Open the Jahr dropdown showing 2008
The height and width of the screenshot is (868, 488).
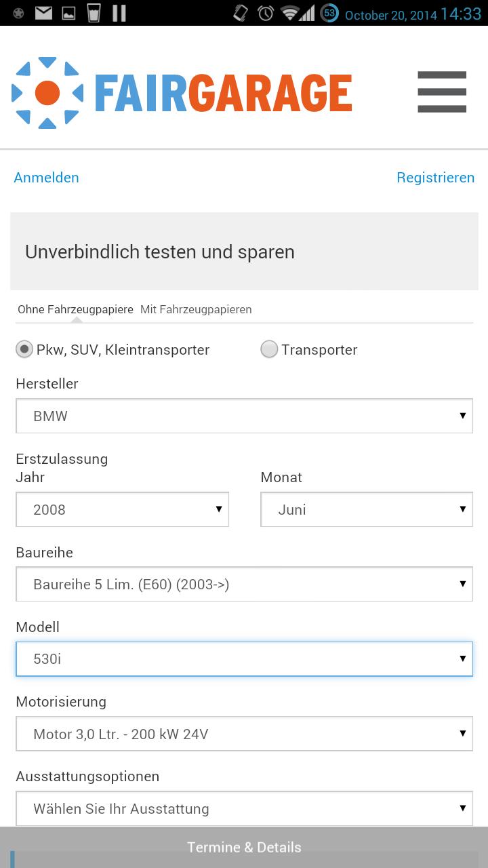(x=122, y=509)
